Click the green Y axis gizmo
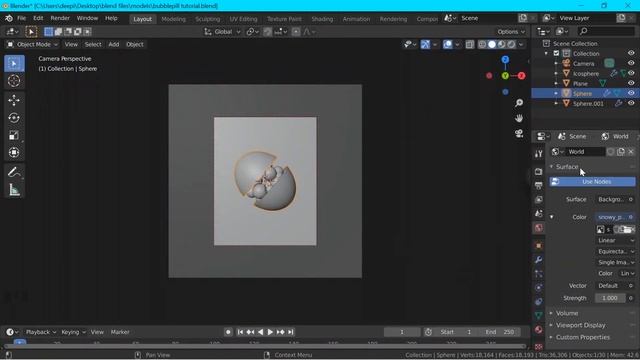Viewport: 640px width, 360px height. pyautogui.click(x=505, y=76)
